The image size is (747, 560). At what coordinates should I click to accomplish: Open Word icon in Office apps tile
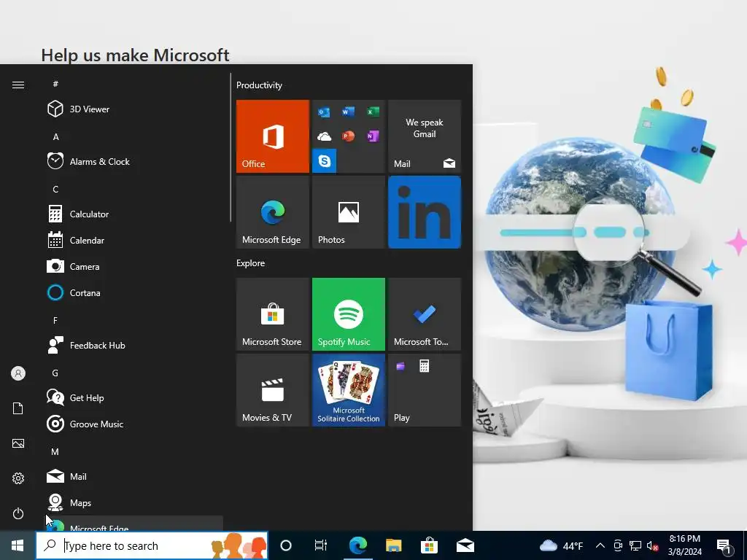pos(348,112)
